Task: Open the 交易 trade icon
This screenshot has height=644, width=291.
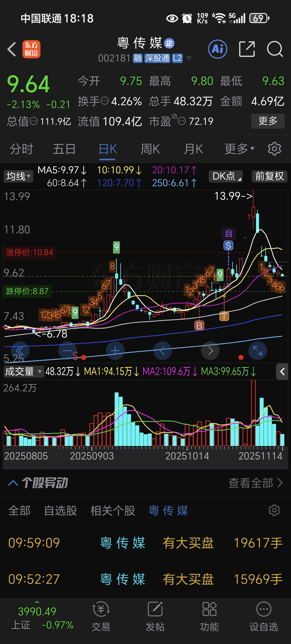Action: click(101, 616)
